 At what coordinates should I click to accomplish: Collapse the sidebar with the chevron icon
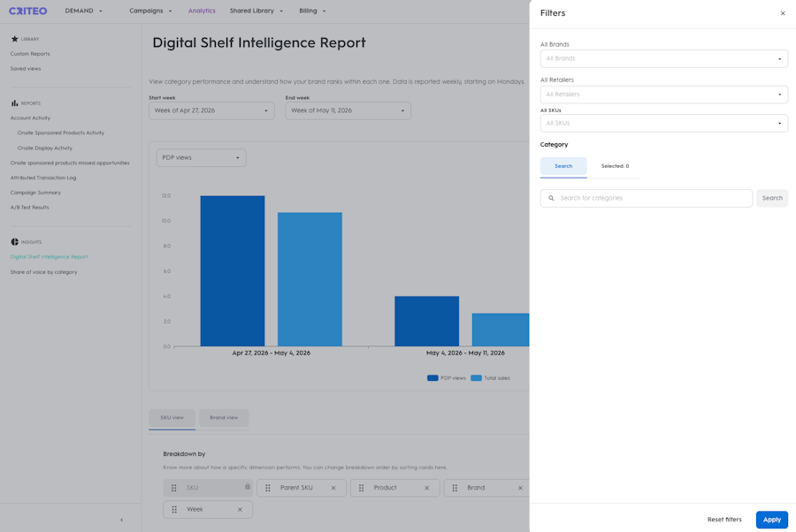tap(121, 520)
